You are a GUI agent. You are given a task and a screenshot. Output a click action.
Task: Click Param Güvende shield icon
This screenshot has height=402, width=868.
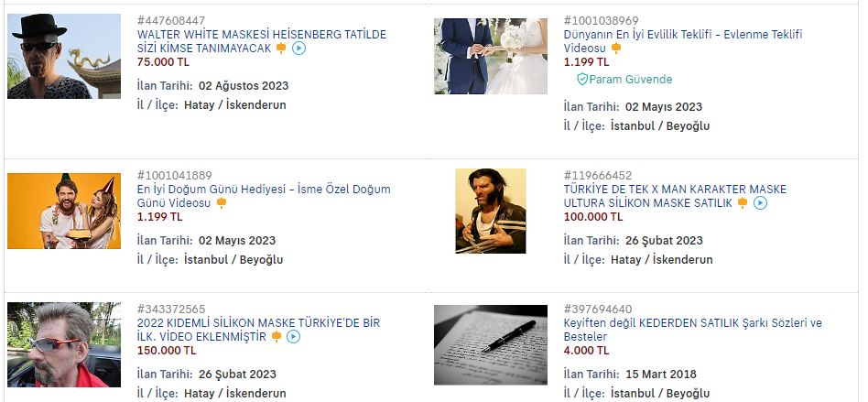(581, 80)
